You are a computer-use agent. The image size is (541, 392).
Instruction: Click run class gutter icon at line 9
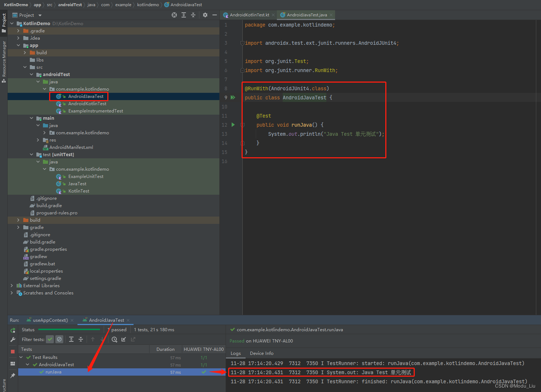233,98
